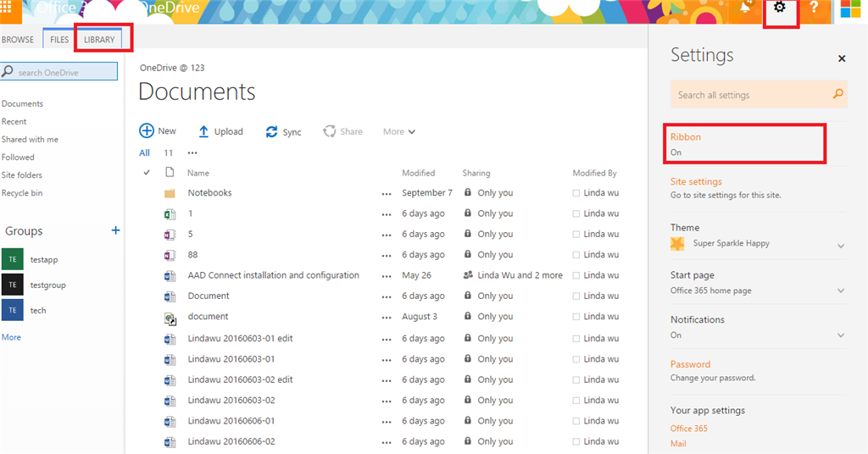The image size is (868, 454).
Task: Tick Linda wu checkbox in AAD Connect row
Action: [576, 275]
